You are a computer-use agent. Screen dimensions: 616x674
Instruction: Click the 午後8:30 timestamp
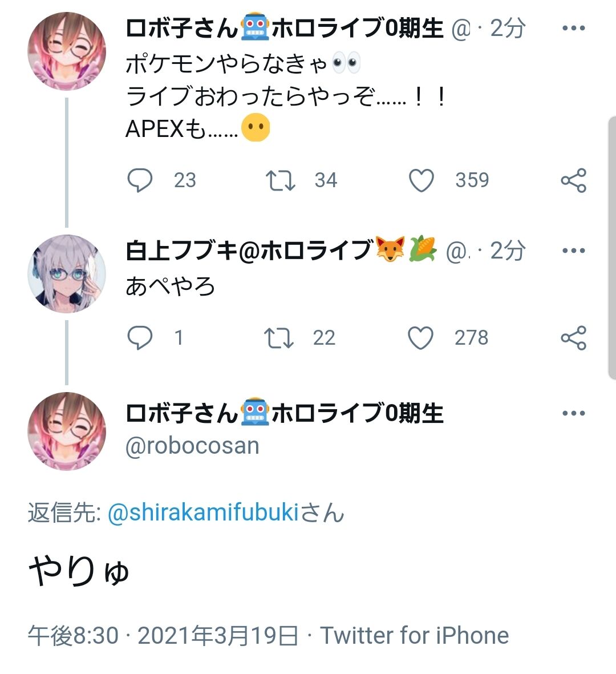[x=73, y=635]
